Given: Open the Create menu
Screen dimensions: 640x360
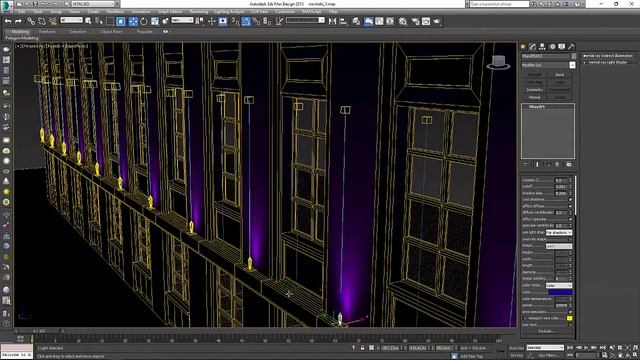Looking at the screenshot, I should point(93,12).
